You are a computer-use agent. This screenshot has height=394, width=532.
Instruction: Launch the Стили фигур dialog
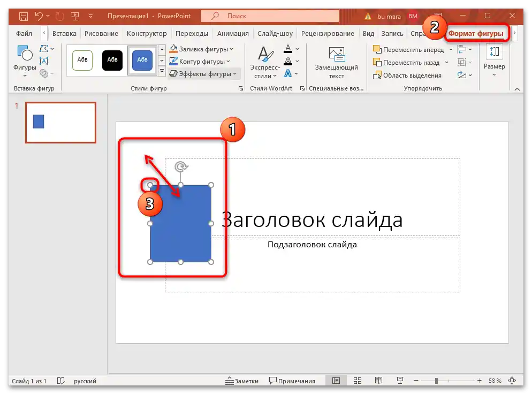coord(240,88)
